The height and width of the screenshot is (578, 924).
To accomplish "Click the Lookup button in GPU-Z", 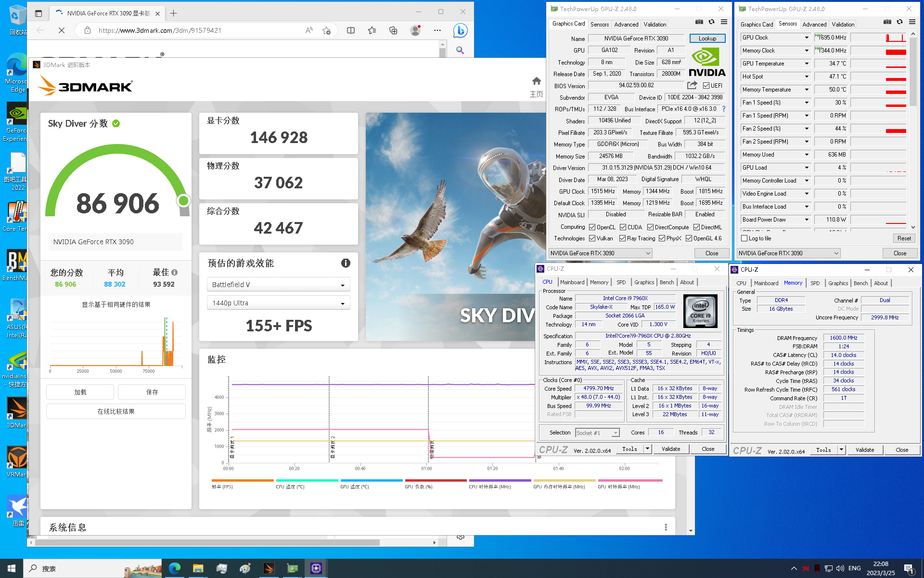I will tap(707, 39).
